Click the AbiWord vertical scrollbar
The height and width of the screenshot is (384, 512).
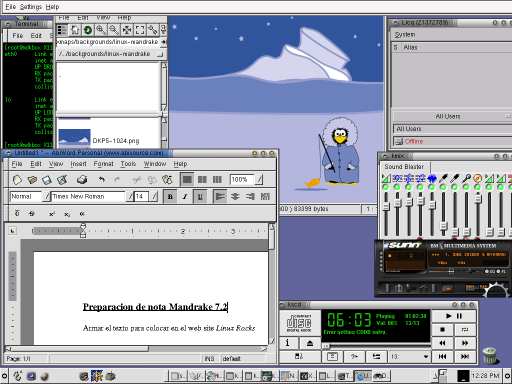[272, 283]
